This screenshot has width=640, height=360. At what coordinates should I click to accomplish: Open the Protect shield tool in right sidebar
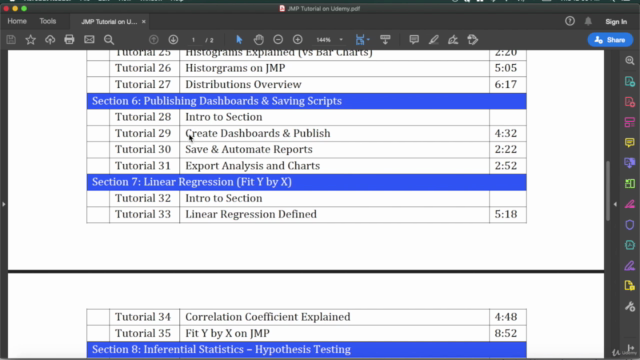point(630,224)
